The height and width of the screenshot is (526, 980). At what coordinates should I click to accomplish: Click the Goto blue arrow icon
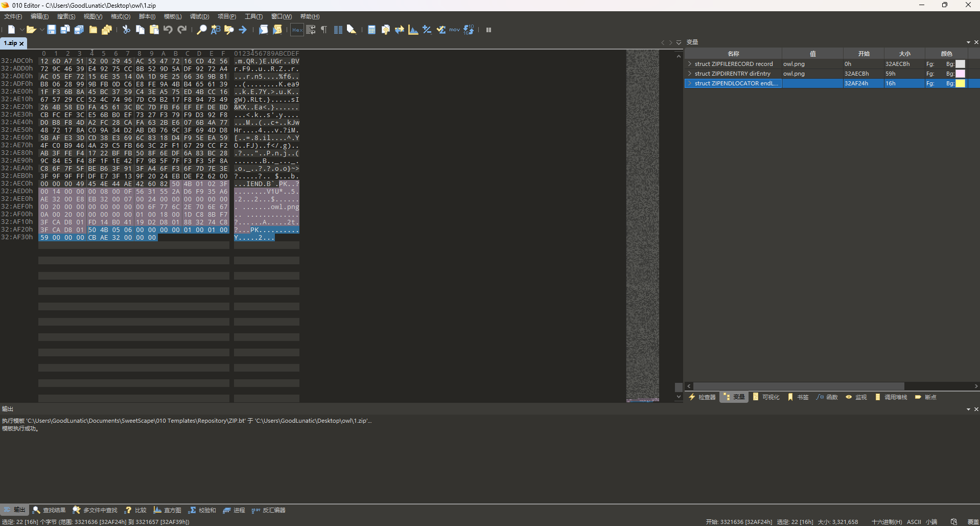(x=243, y=30)
